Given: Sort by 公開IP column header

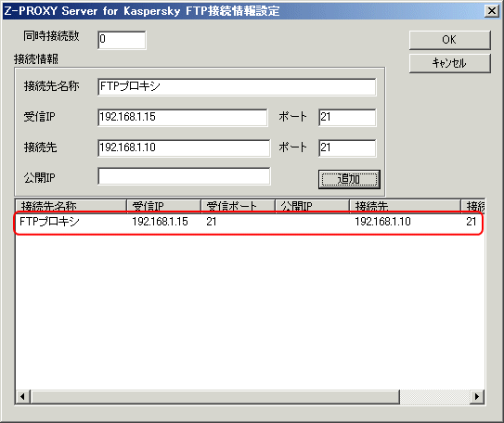Looking at the screenshot, I should [x=312, y=206].
